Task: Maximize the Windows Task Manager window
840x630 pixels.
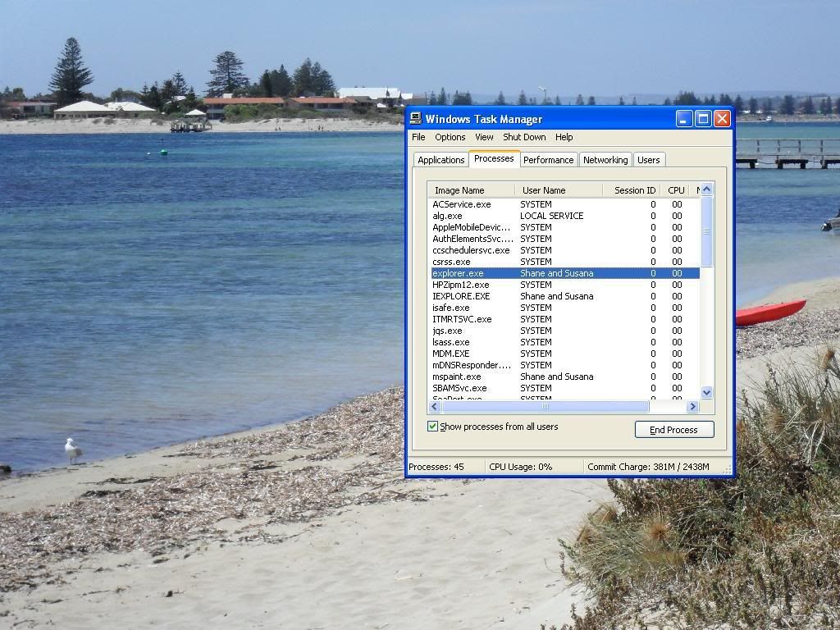Action: pos(703,118)
